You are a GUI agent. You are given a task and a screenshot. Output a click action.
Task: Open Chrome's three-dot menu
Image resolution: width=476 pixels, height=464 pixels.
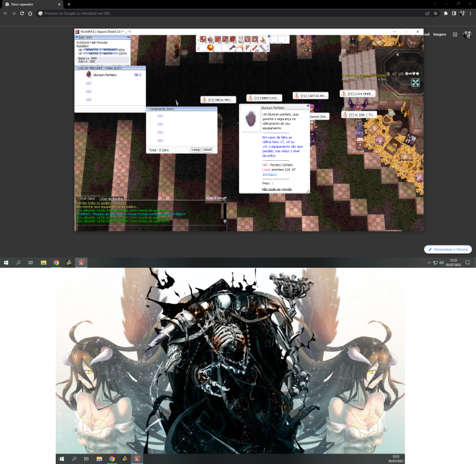[x=470, y=14]
